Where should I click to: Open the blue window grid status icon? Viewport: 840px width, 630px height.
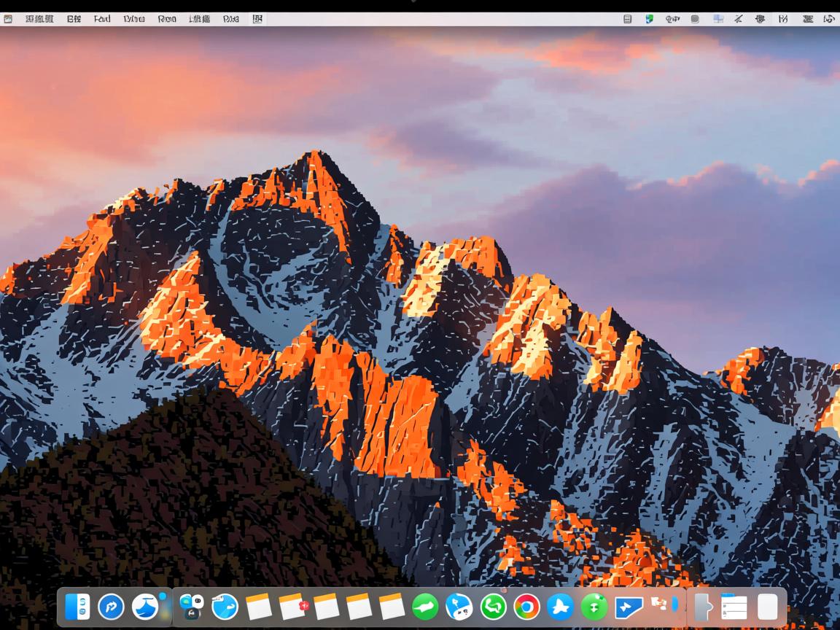(x=718, y=19)
